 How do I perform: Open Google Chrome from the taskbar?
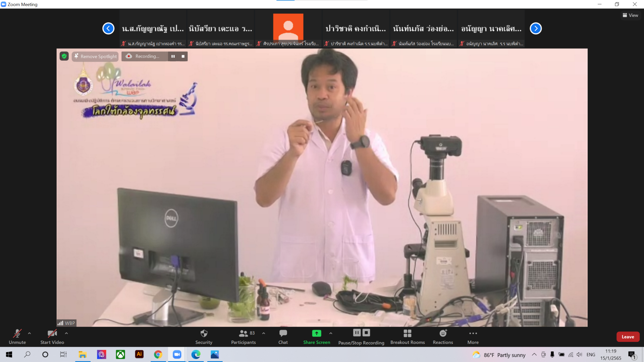click(x=158, y=354)
